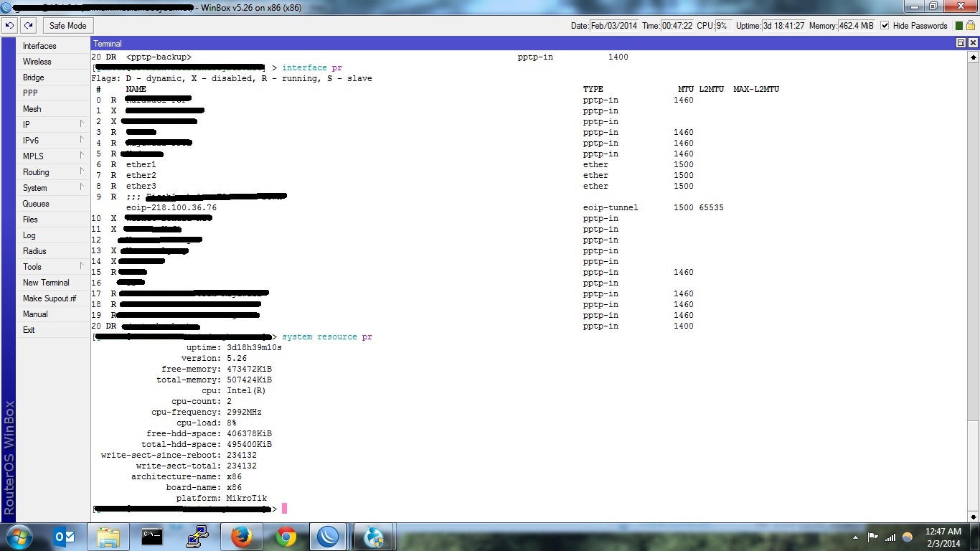
Task: Click the Terminal window title bar
Action: 522,43
